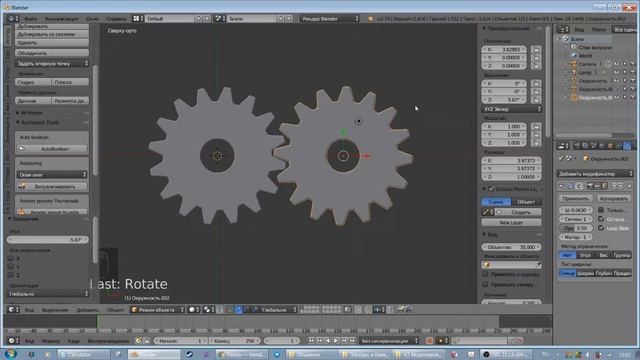The width and height of the screenshot is (640, 360).
Task: Open the outliner Search menu
Action: coord(599,29)
